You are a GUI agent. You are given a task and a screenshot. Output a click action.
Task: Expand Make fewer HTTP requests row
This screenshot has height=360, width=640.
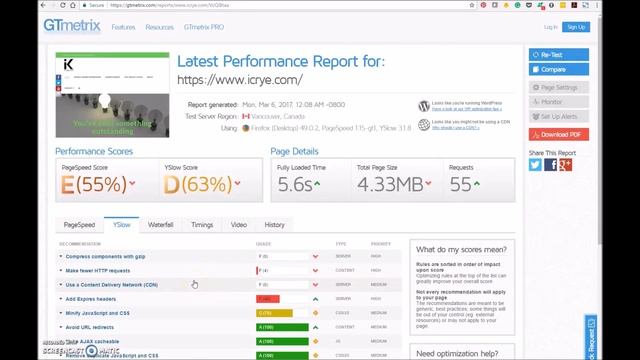[98, 271]
